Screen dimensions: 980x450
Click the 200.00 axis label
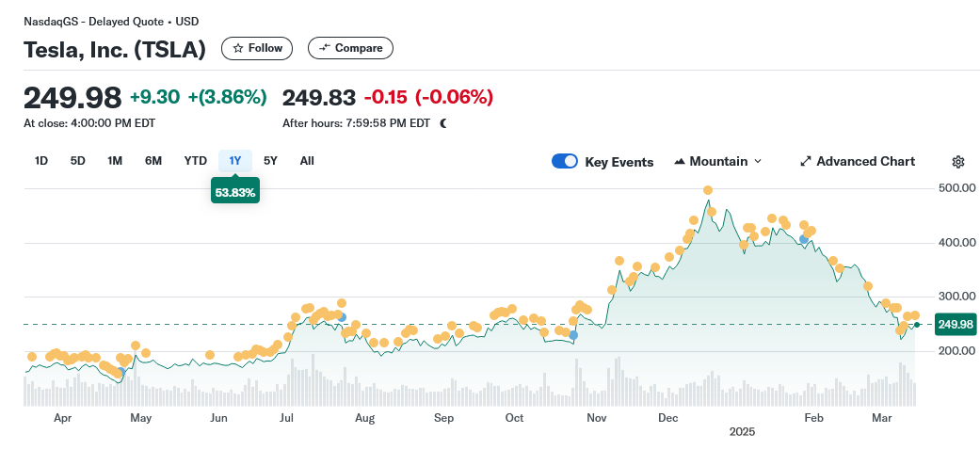pos(956,350)
